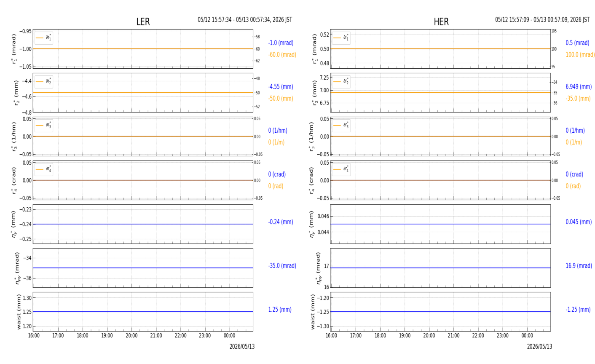Click the LER r1* (mrad) axis label
Screen dimensions: 595x364
pyautogui.click(x=14, y=49)
